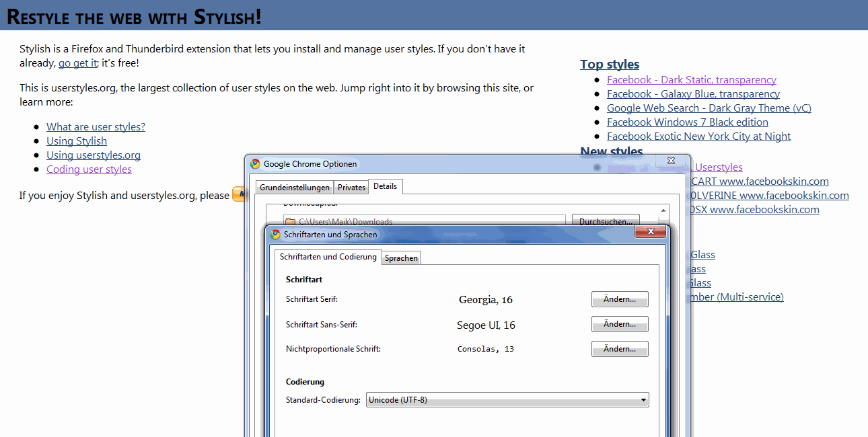Click the 'Schriftart Sans-Serif:' label
The image size is (868, 437).
click(322, 325)
